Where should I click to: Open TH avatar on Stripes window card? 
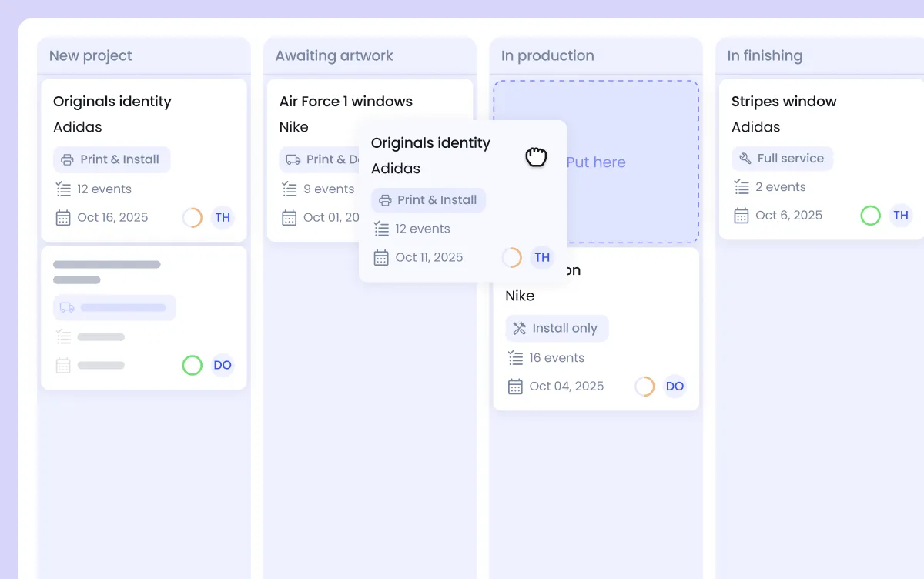tap(901, 215)
